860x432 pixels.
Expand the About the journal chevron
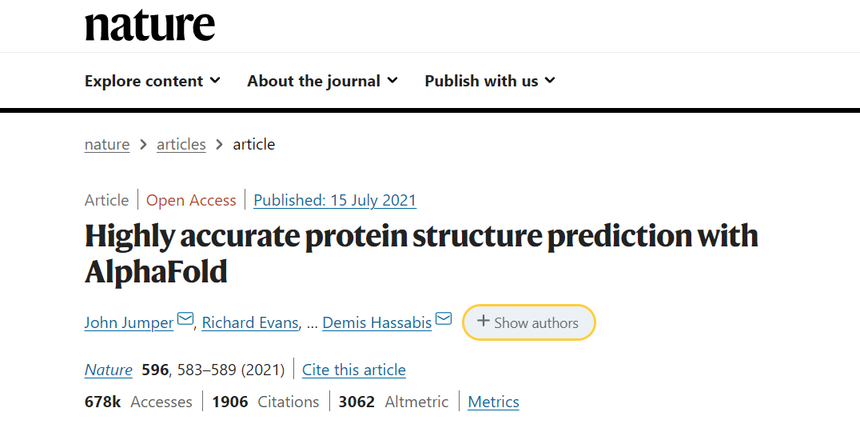392,81
